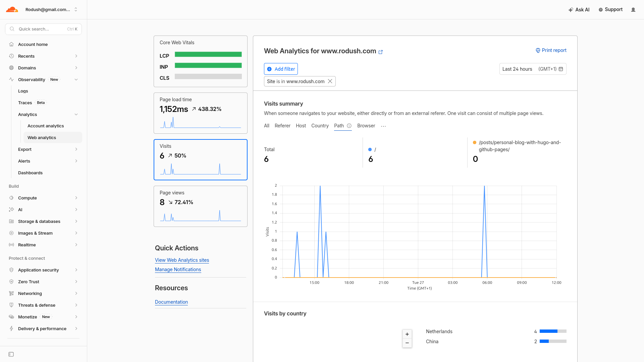644x362 pixels.
Task: Click the calendar icon in time range selector
Action: pos(561,69)
